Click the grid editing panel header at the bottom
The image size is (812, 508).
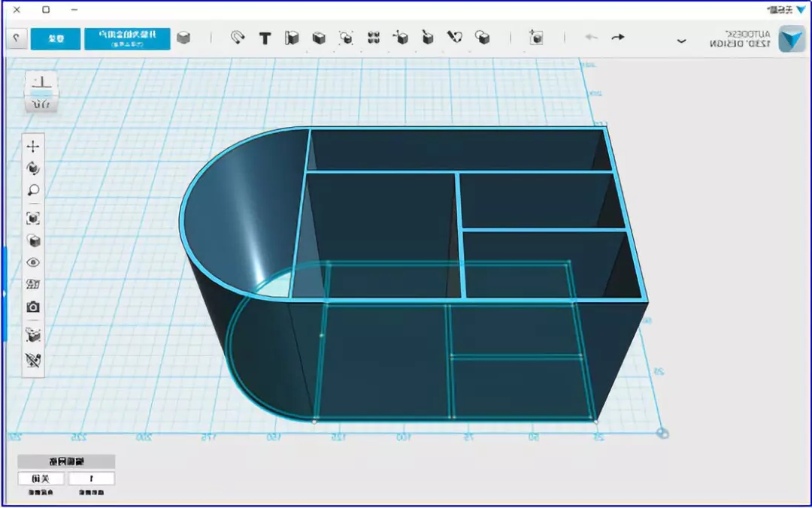click(66, 461)
